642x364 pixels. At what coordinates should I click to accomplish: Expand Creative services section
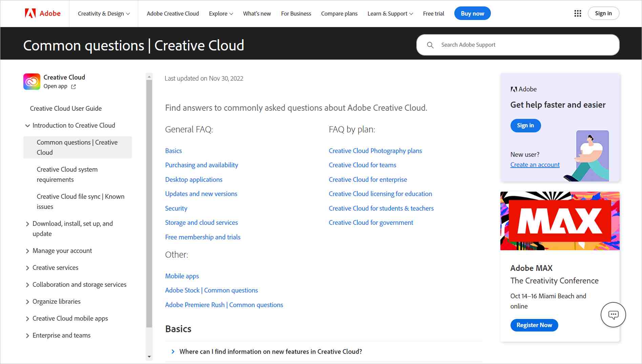(27, 268)
